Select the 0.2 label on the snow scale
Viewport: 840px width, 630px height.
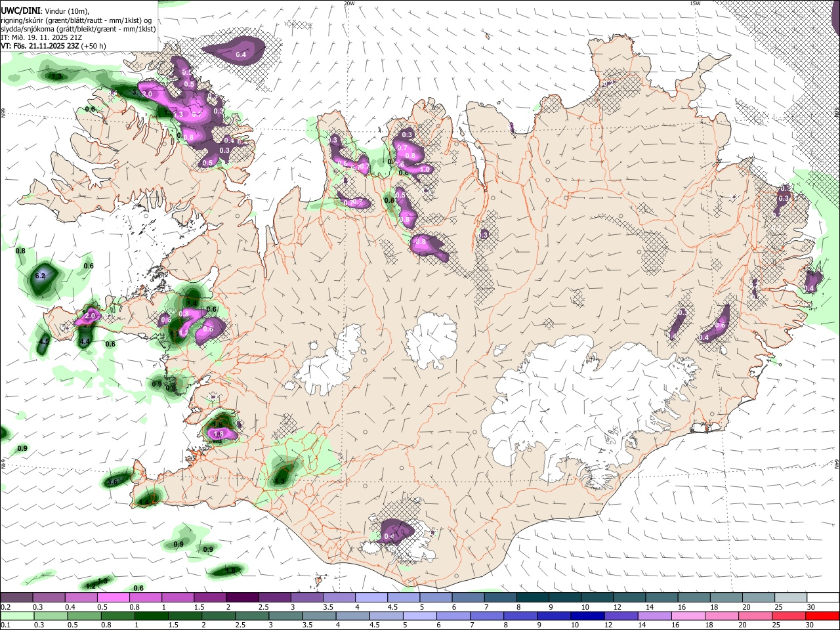[5, 607]
